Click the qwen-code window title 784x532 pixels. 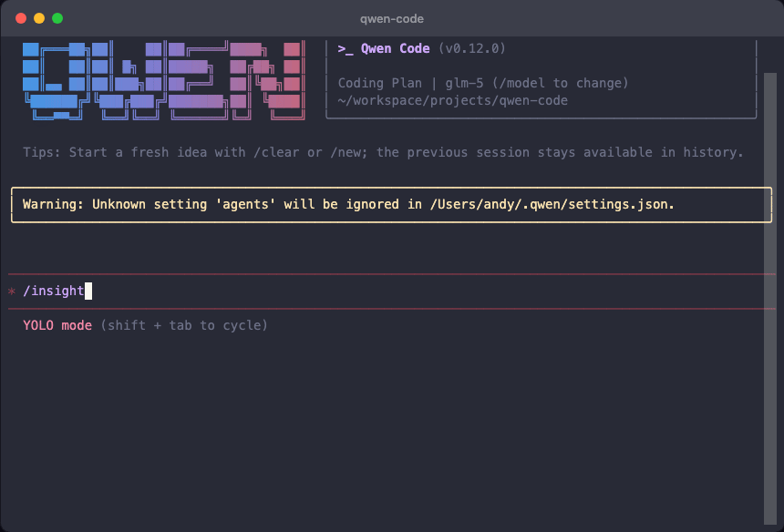[x=392, y=18]
